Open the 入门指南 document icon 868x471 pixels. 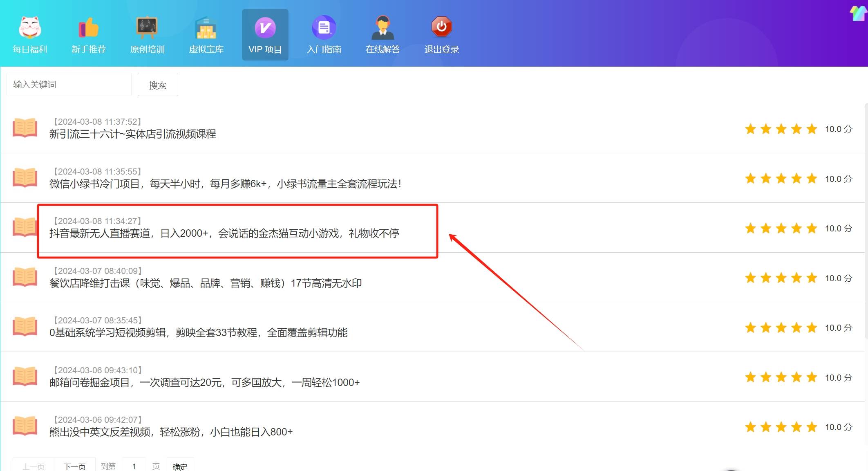324,27
